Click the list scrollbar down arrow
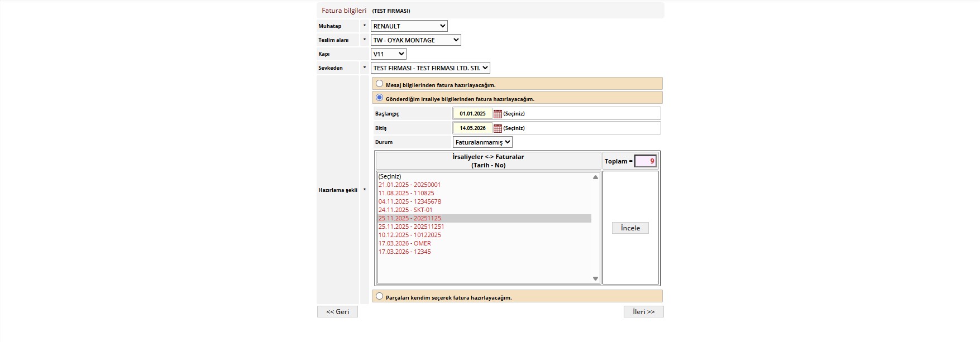This screenshot has width=980, height=342. pyautogui.click(x=595, y=279)
